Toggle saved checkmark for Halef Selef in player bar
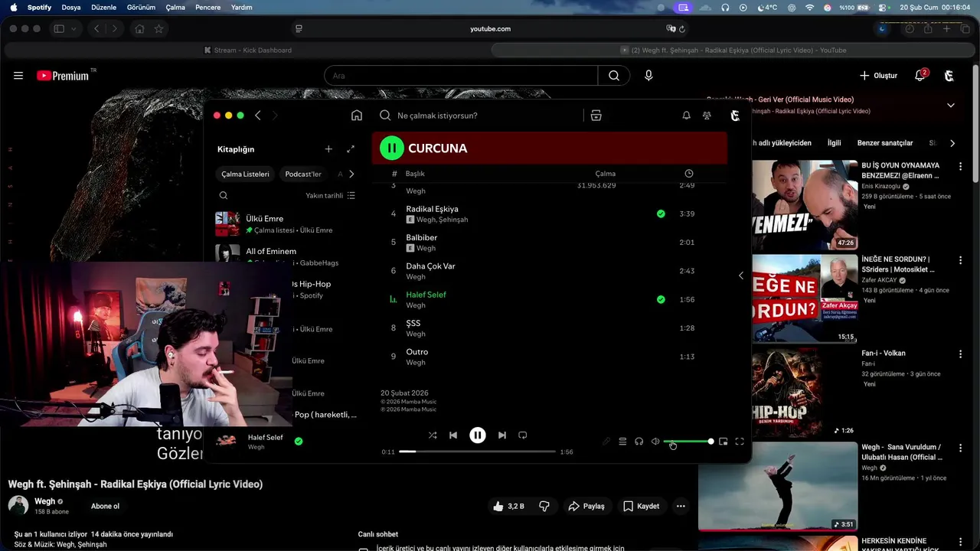Screen dimensions: 980x551 [299, 441]
